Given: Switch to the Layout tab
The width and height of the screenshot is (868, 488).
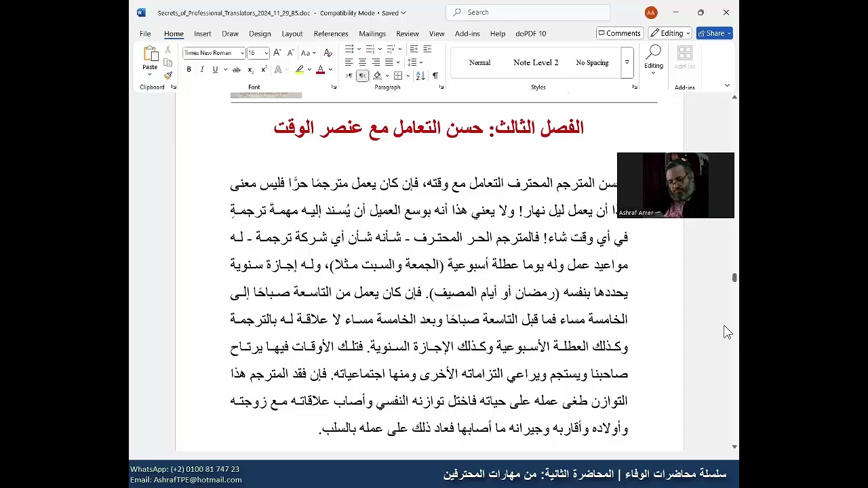Looking at the screenshot, I should click(292, 33).
